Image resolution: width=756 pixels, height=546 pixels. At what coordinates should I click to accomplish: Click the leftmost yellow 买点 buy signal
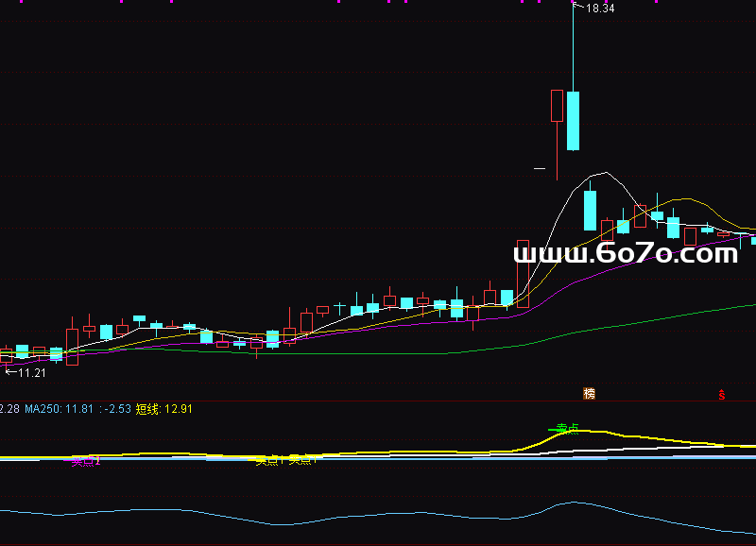click(269, 460)
